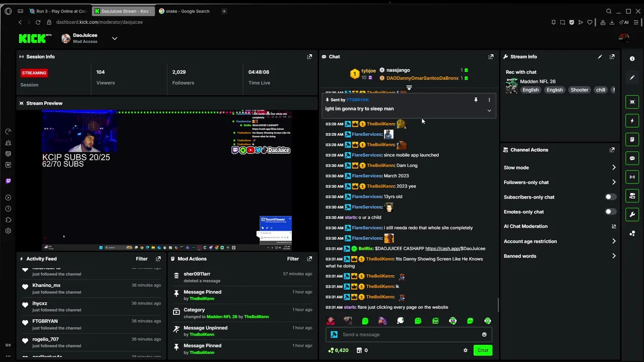Open pinned message three-dot menu
The width and height of the screenshot is (644, 362).
pyautogui.click(x=489, y=100)
